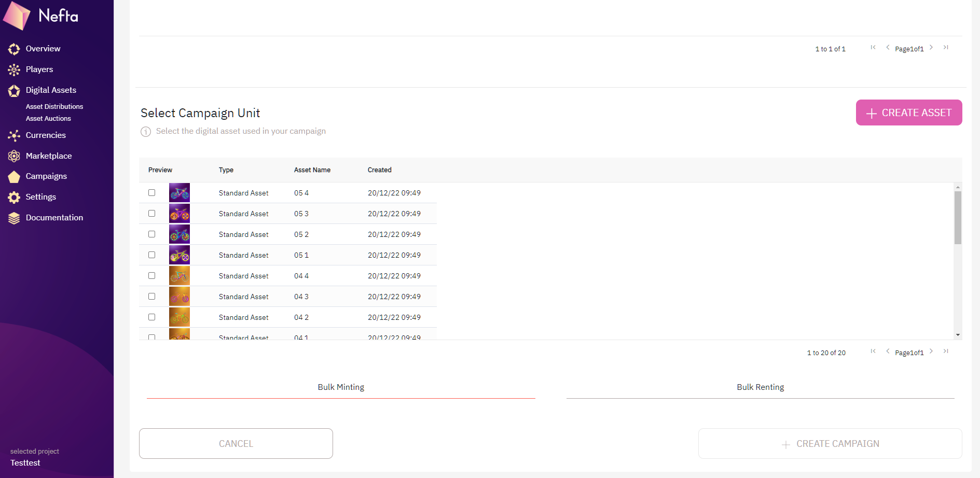Go to next page in upper pagination
980x478 pixels.
click(931, 47)
